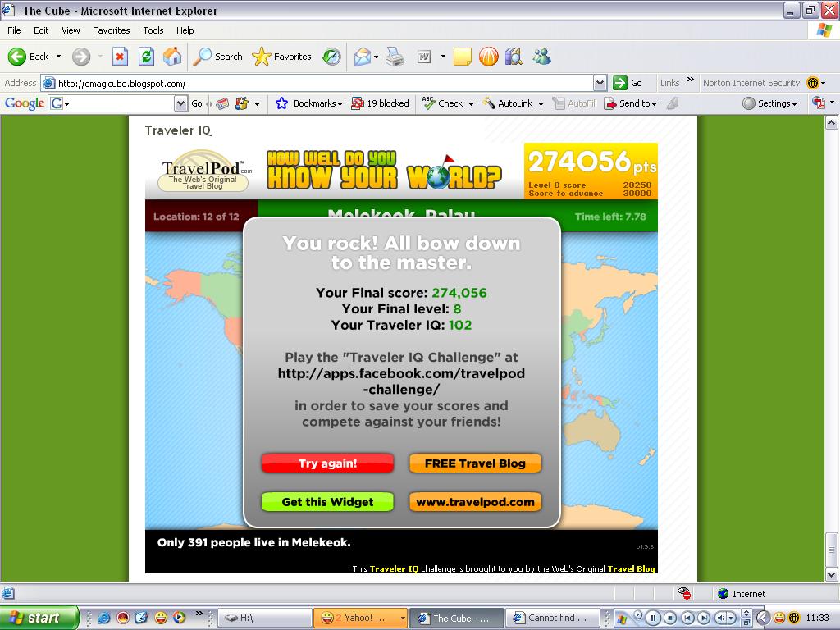Viewport: 840px width, 630px height.
Task: Click the page scrollbar down arrow
Action: click(x=831, y=575)
